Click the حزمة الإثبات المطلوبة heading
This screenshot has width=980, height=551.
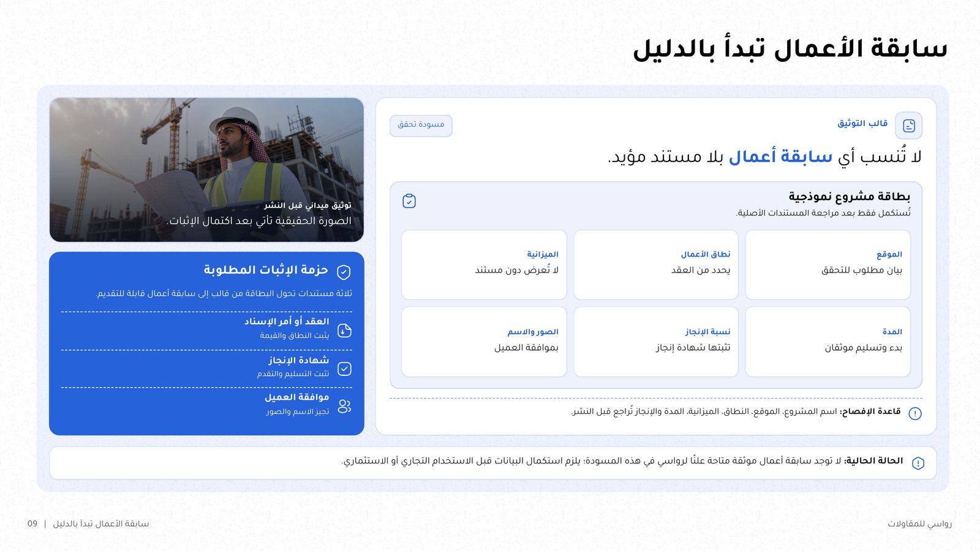coord(266,270)
